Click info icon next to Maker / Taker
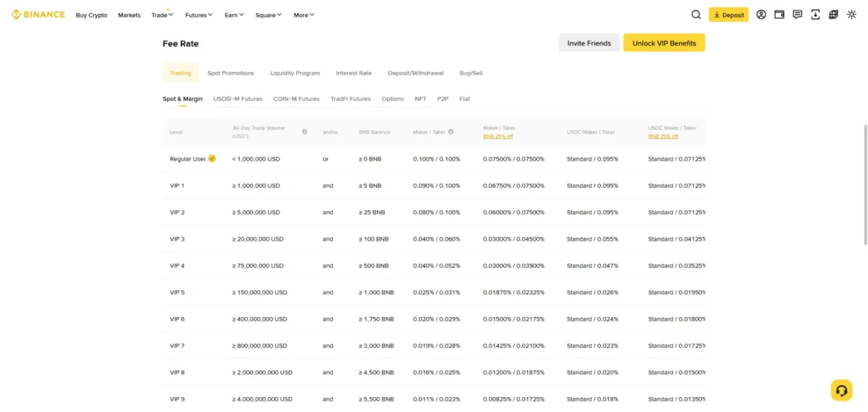The image size is (868, 412). point(451,132)
